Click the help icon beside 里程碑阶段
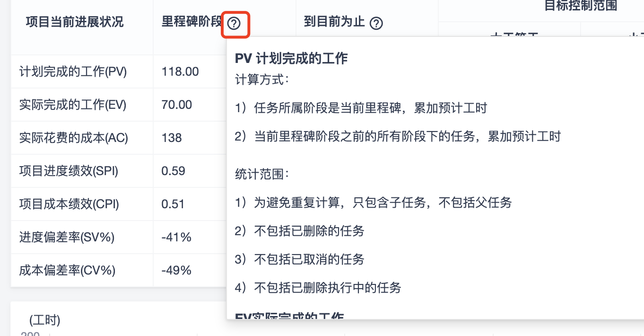This screenshot has width=644, height=336. tap(234, 23)
